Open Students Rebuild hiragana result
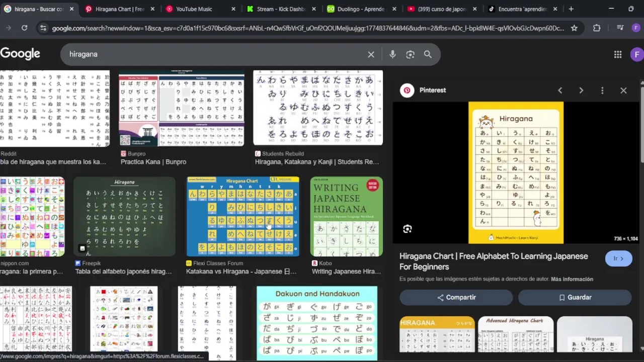Viewport: 644px width, 362px height. point(317,162)
